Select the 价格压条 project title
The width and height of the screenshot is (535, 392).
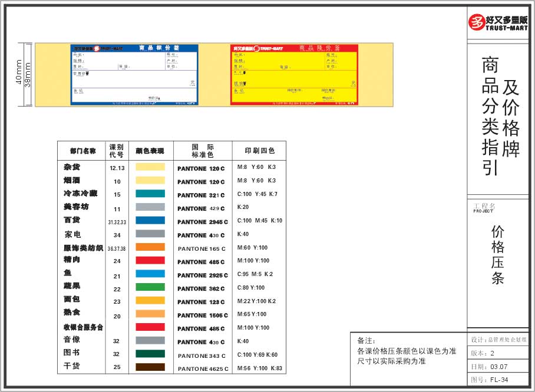pos(498,254)
